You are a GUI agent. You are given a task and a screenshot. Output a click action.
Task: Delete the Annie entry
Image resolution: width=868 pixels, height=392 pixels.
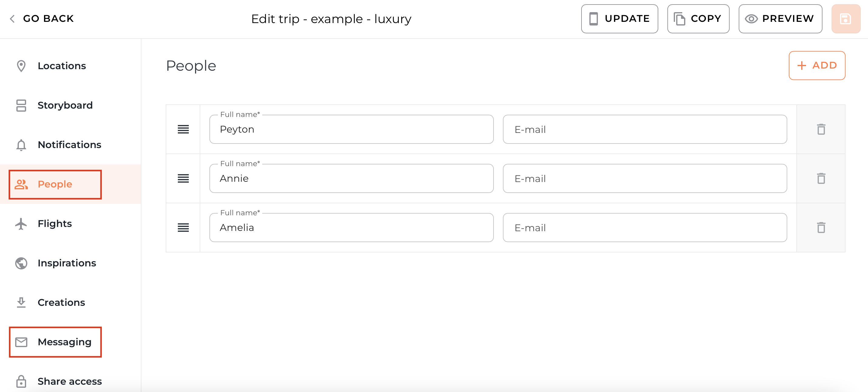click(x=821, y=179)
